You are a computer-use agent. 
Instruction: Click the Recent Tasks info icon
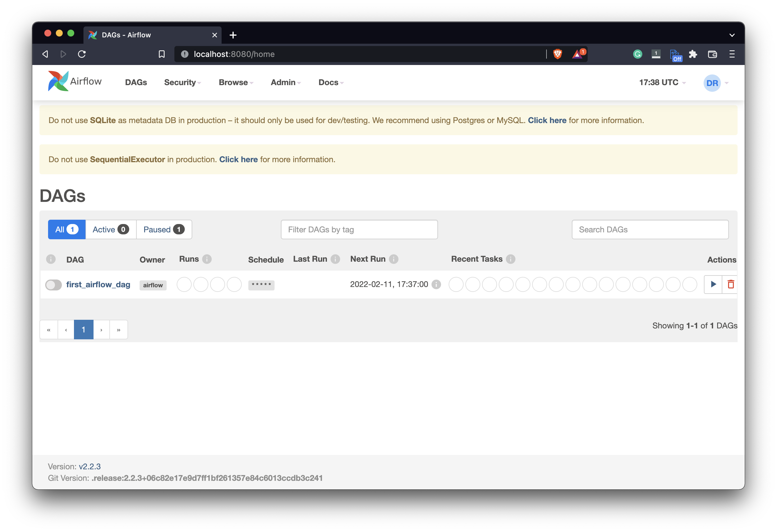pyautogui.click(x=511, y=259)
